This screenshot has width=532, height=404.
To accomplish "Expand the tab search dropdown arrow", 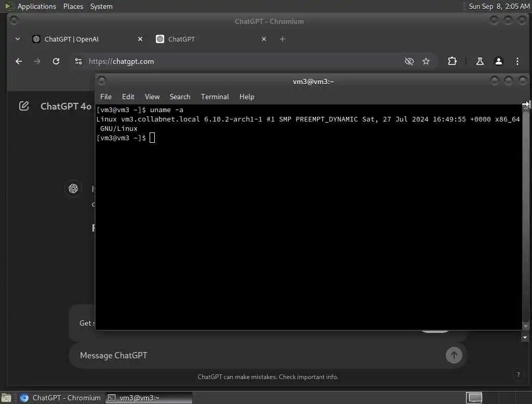I will (x=18, y=39).
